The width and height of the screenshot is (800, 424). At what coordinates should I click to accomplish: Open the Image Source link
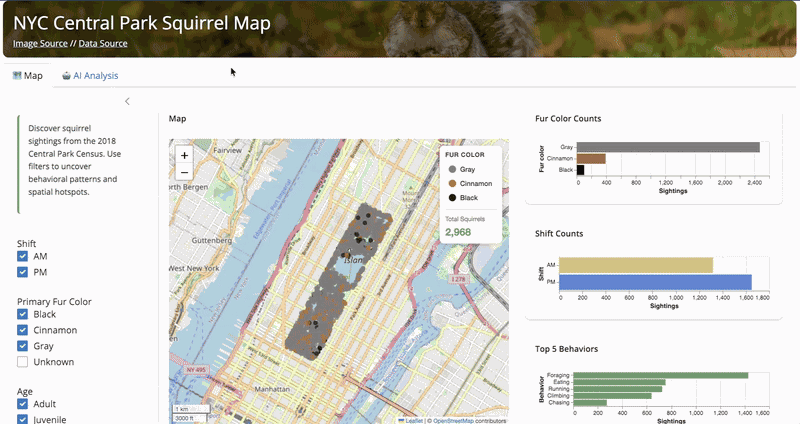coord(40,43)
